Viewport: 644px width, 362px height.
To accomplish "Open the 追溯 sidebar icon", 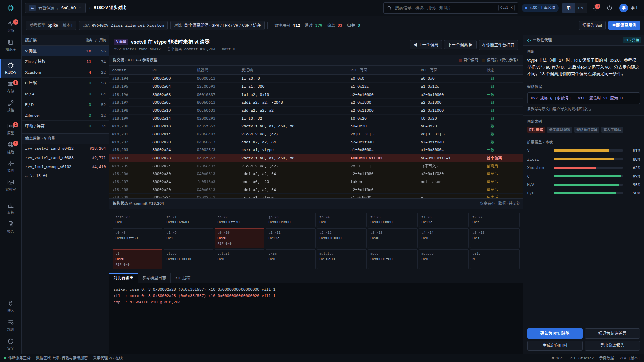I will click(x=11, y=166).
